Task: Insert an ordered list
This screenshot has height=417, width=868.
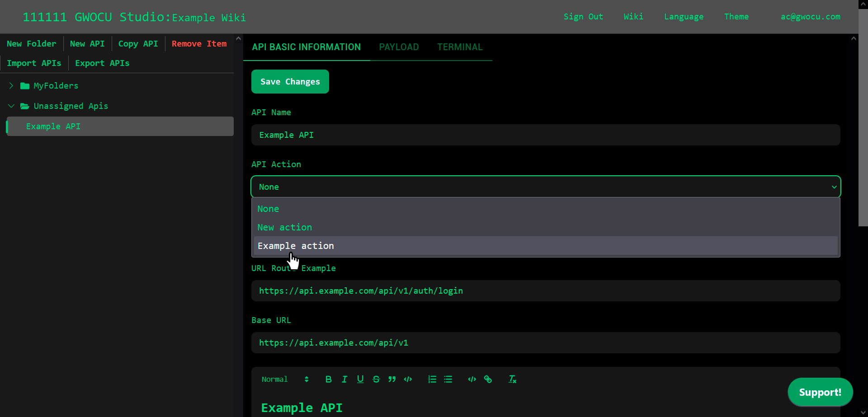Action: [x=432, y=379]
